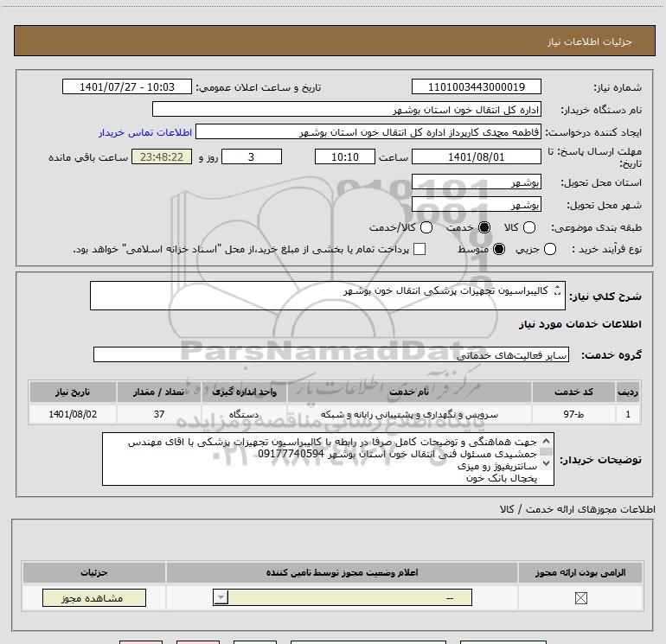
Task: Click the ردیف column header
Action: (x=628, y=392)
